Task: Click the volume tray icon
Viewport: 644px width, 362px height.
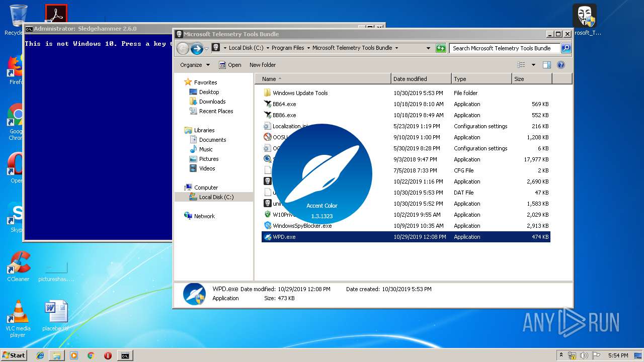Action: pyautogui.click(x=584, y=355)
